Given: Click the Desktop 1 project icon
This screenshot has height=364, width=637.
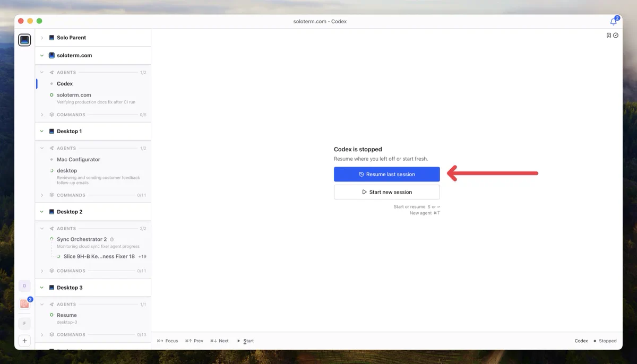Looking at the screenshot, I should 51,131.
